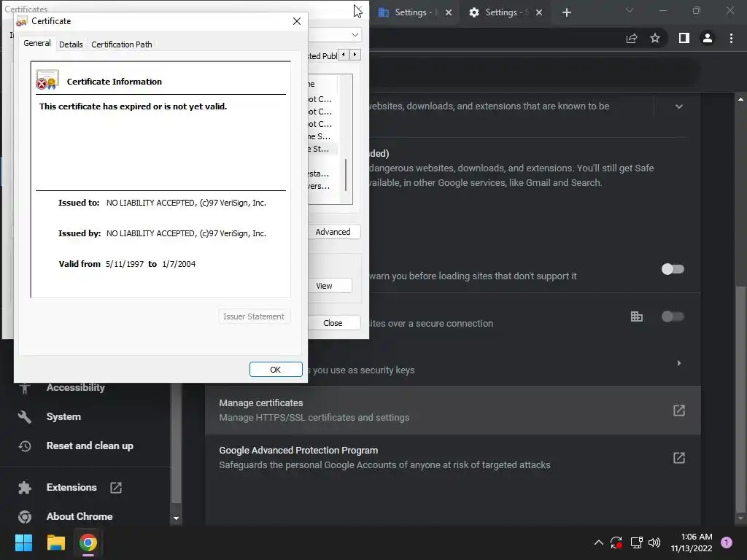Open the notification badge showing 1

tap(727, 542)
